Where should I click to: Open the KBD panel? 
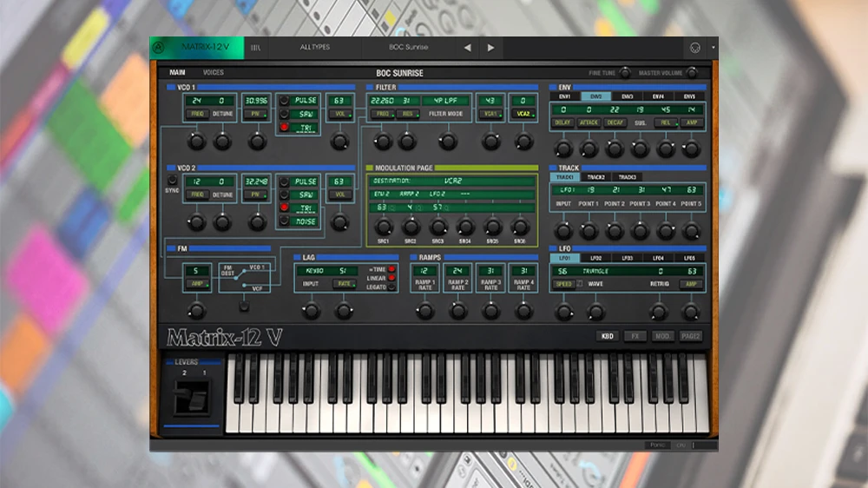pos(608,336)
